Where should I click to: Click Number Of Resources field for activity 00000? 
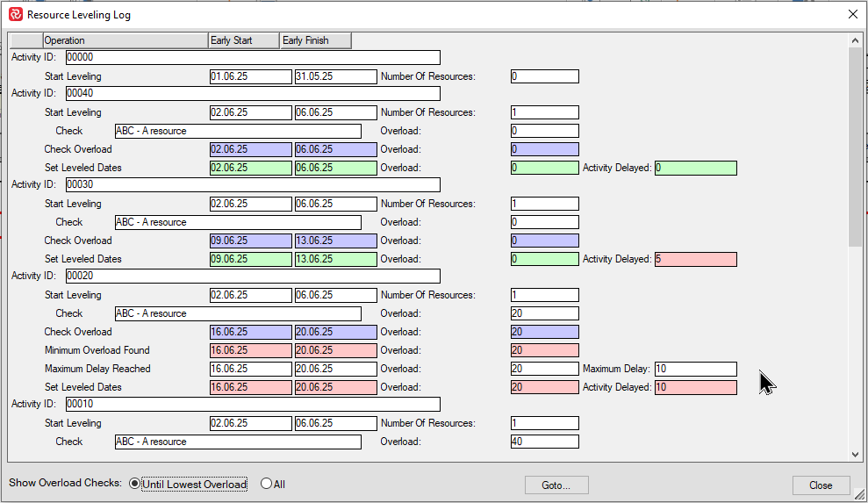(x=545, y=76)
